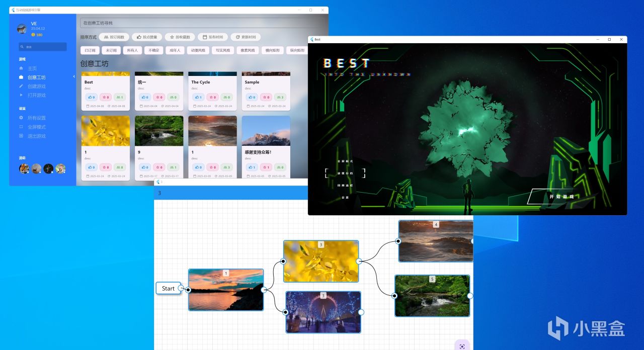Click 开始游戏 in the Best window
Screen dimensions: 644x350
pos(561,196)
